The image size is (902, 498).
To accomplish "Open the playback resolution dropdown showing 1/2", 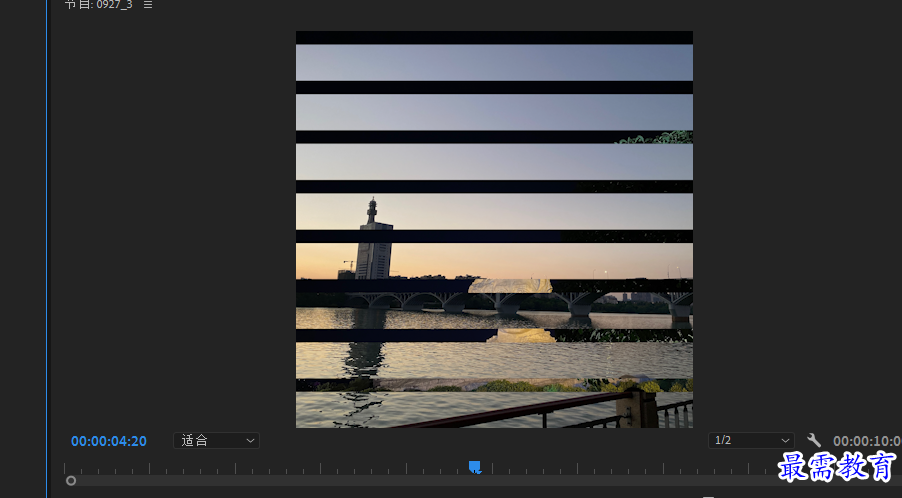I will click(751, 440).
